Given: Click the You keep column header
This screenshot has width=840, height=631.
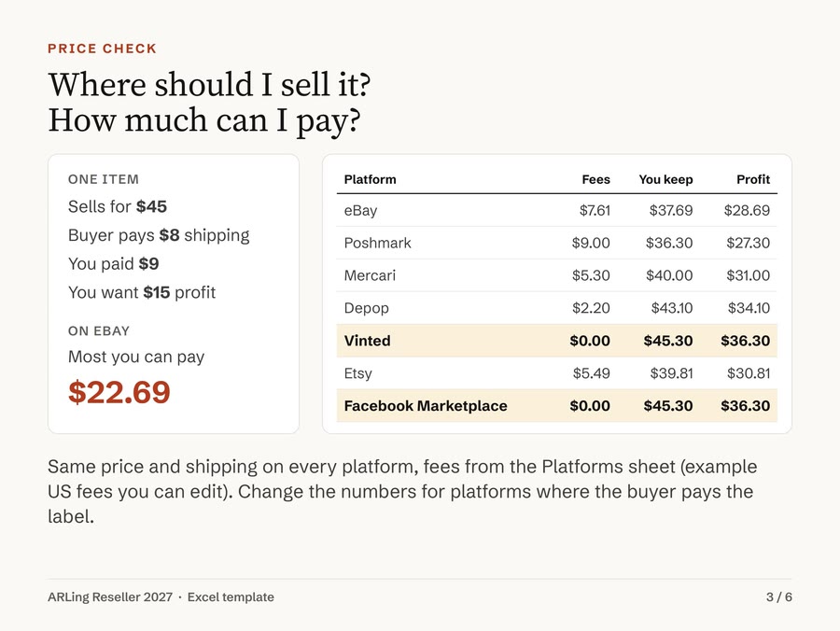Looking at the screenshot, I should 665,179.
